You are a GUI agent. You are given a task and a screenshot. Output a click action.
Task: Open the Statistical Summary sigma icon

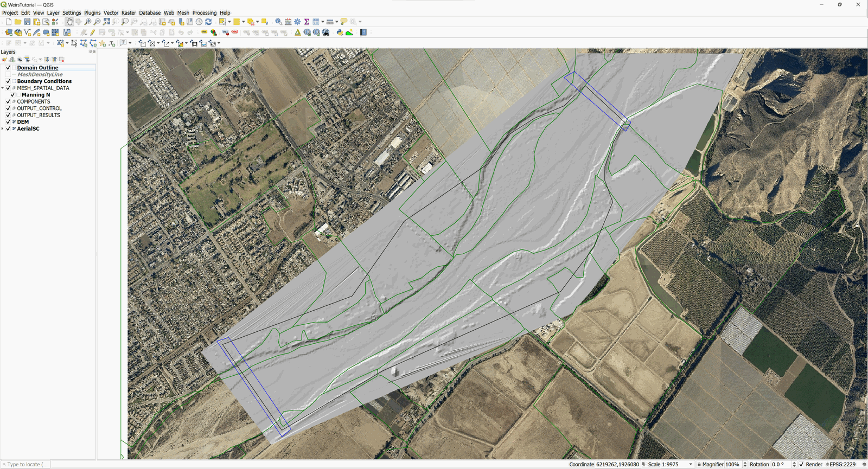click(307, 22)
